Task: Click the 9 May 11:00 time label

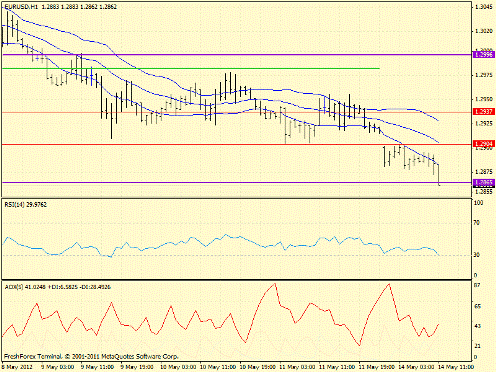Action: tap(97, 367)
